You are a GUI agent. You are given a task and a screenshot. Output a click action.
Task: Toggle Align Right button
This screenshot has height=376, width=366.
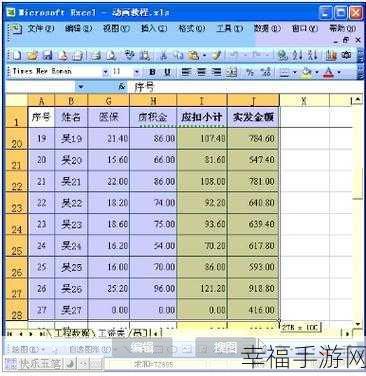(216, 72)
